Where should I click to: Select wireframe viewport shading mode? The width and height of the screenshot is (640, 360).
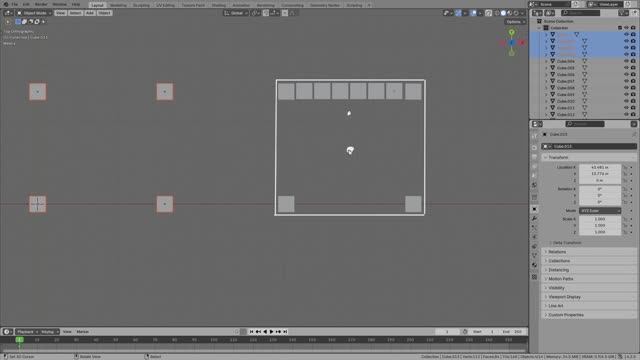click(x=497, y=13)
